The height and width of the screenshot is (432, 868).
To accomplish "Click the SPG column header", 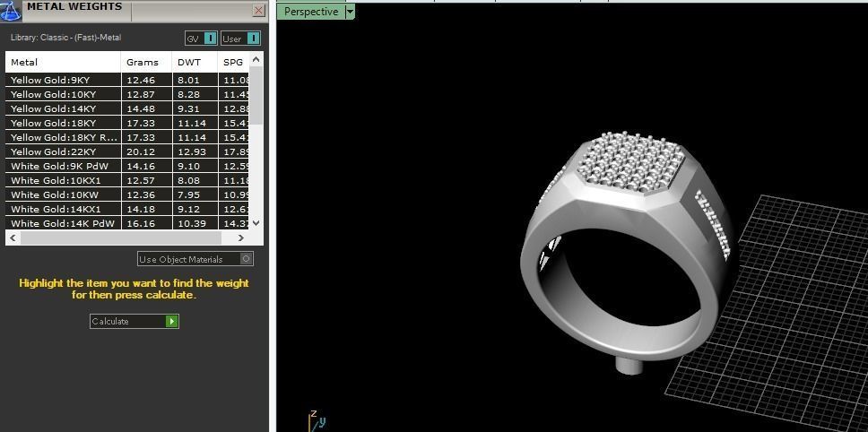I will pos(233,62).
